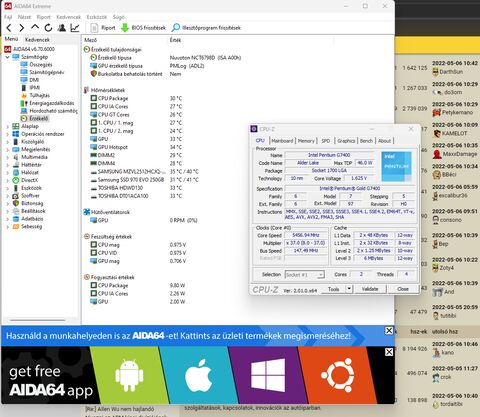Select the CPU Package temperature row
Screen dimensions: 480x417
click(x=137, y=98)
